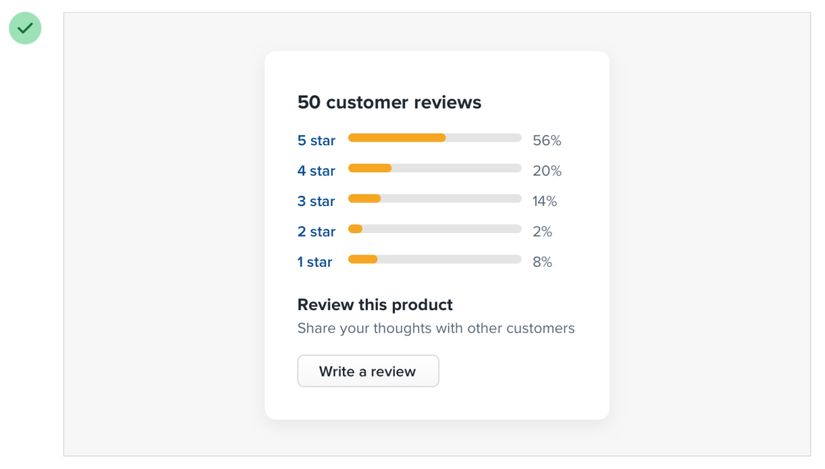Click the 20% percentage label
Viewport: 825px width, 469px height.
pos(547,171)
